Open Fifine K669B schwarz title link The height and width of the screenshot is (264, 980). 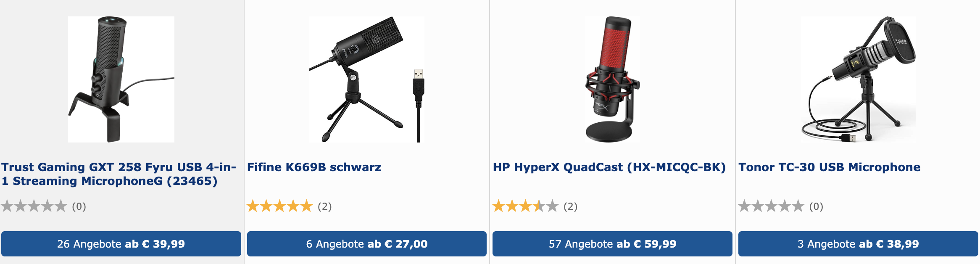[x=314, y=167]
